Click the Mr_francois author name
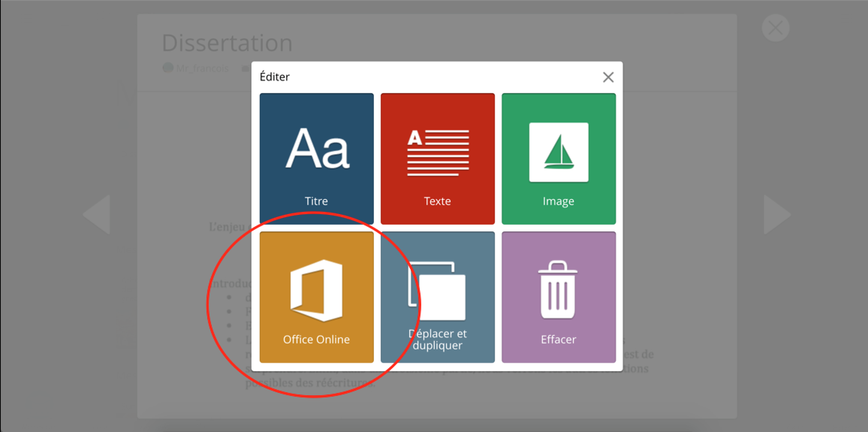 [202, 68]
